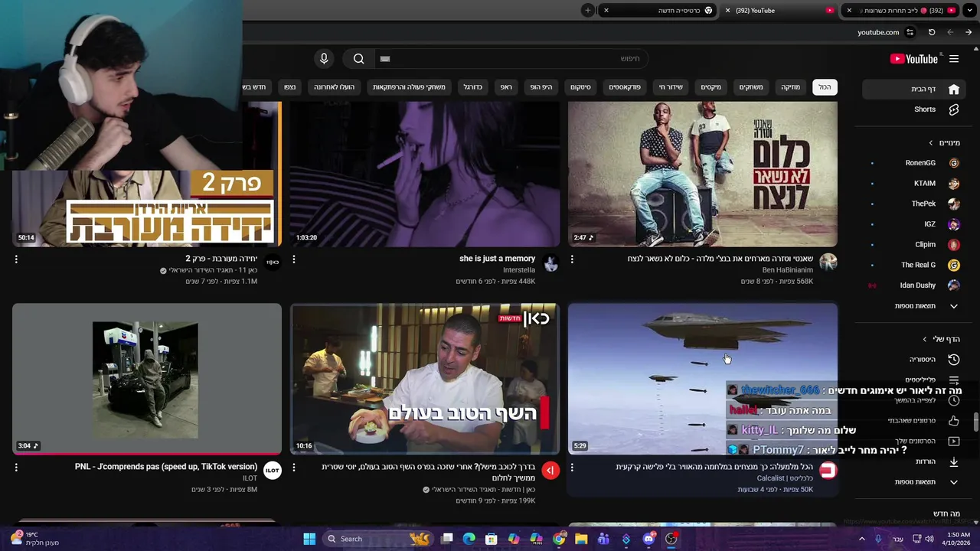Open the Windows Start menu

309,539
